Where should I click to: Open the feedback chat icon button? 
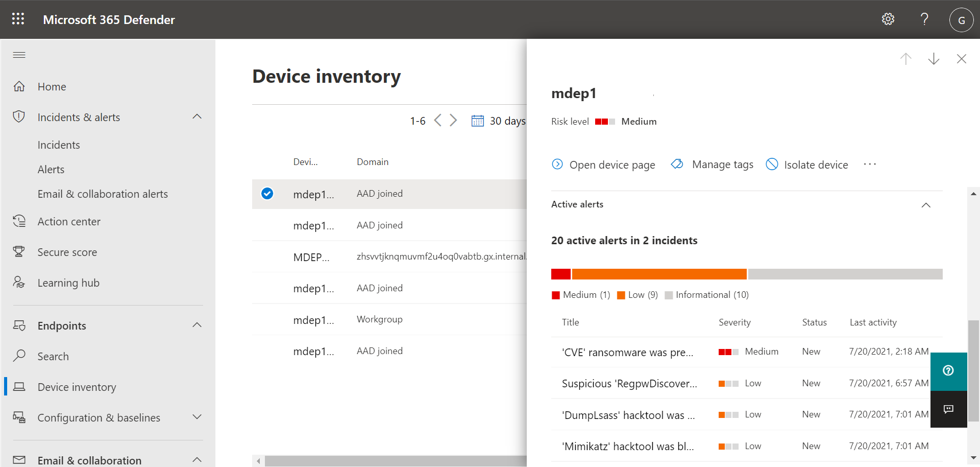tap(948, 409)
